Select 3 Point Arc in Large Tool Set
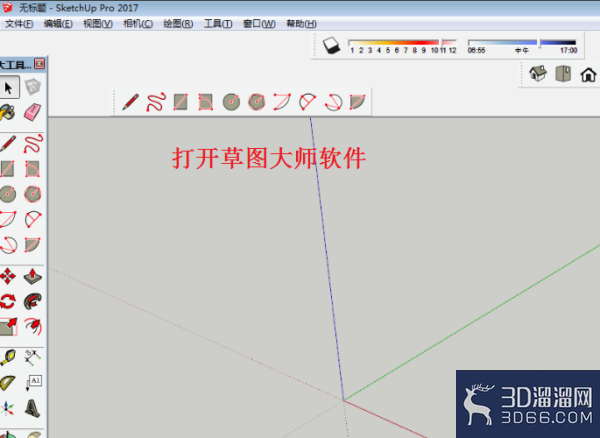This screenshot has width=600, height=438. pos(8,245)
